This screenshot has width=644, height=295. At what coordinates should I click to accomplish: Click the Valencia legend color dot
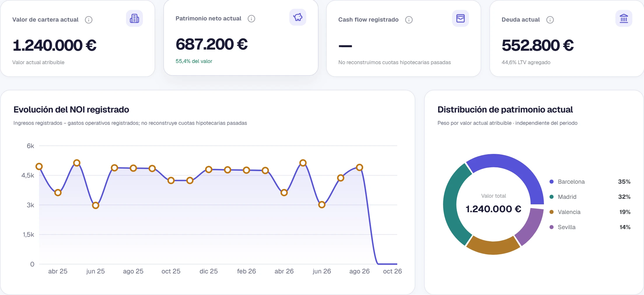pyautogui.click(x=552, y=212)
